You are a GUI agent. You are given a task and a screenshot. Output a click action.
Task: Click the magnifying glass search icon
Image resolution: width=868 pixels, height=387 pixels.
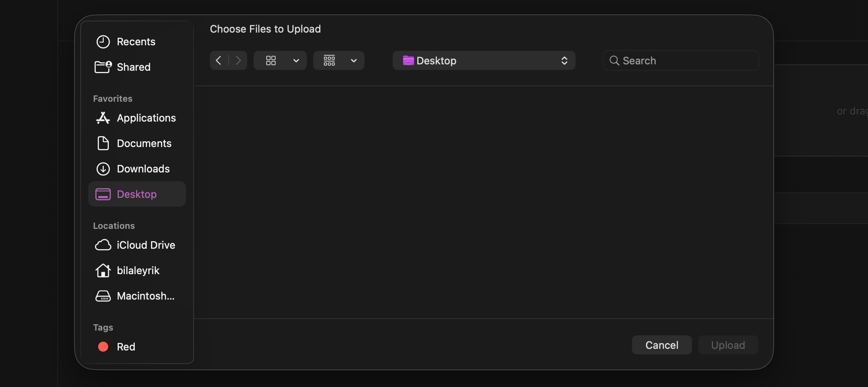coord(614,60)
